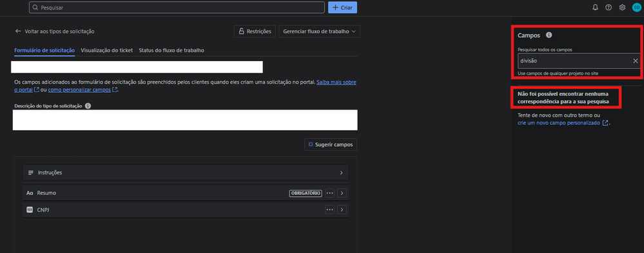Open the three-dot menu for Resumo field
The height and width of the screenshot is (253, 644).
330,193
